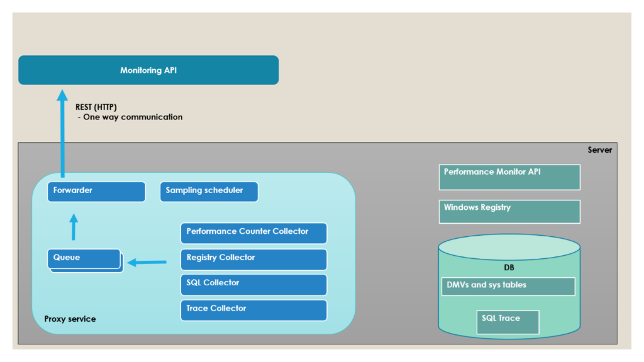Click the Forwarder block
The width and height of the screenshot is (644, 362).
point(96,192)
